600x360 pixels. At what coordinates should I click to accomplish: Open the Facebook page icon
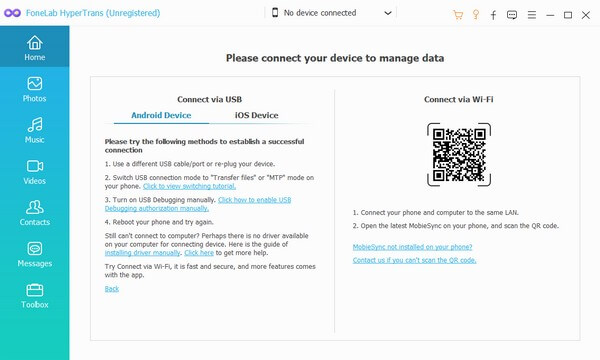(493, 15)
